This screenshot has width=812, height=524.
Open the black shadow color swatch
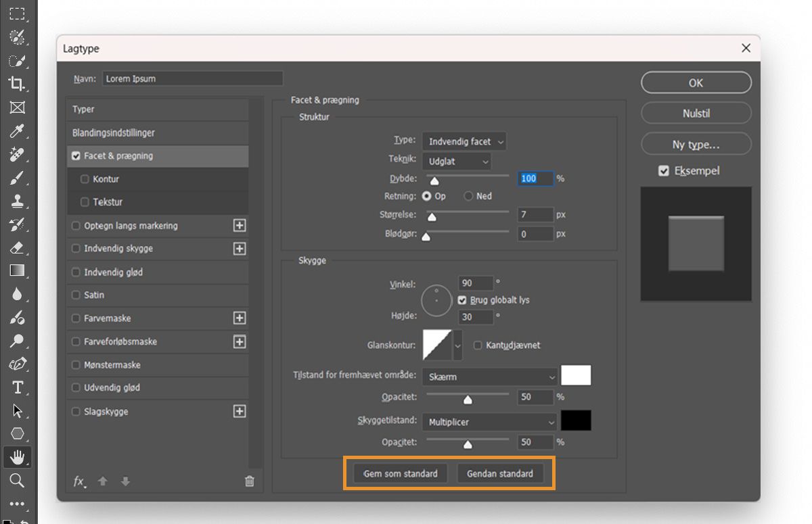[576, 420]
